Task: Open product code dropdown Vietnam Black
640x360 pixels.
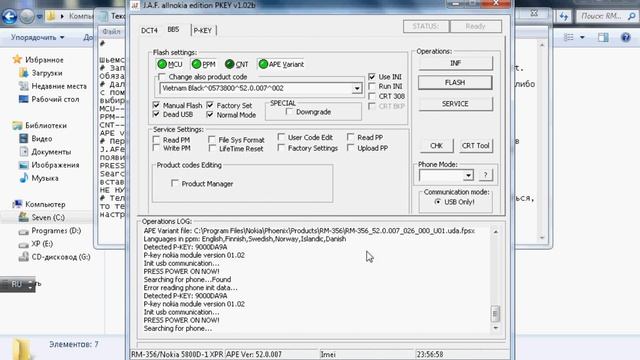Action: pos(357,89)
